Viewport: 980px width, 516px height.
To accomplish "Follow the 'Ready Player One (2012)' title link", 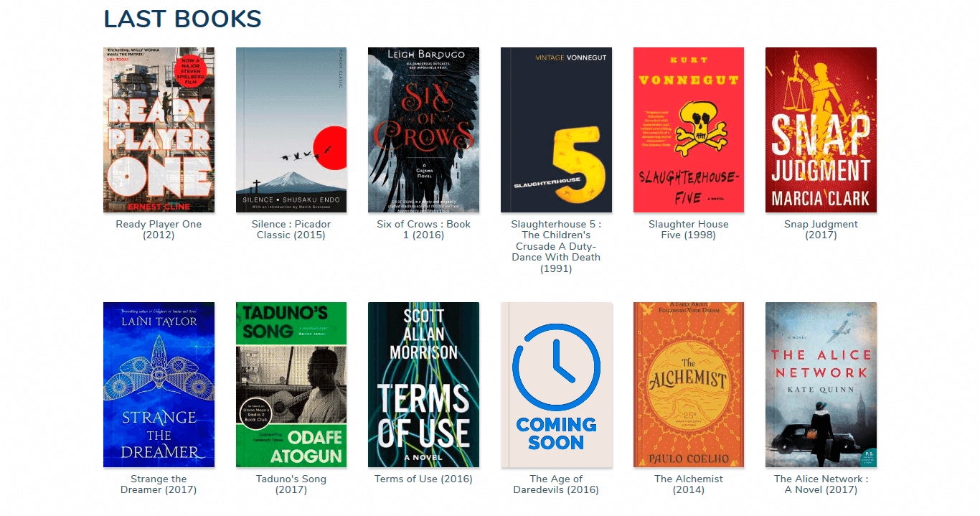I will pos(159,230).
